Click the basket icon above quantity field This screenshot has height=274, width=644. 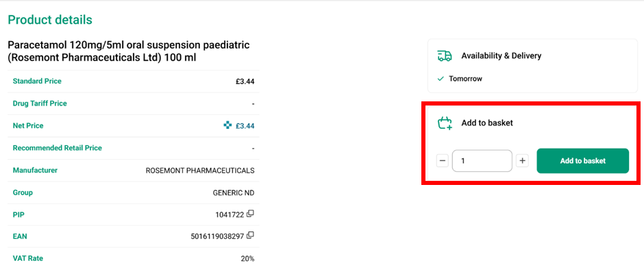(445, 123)
